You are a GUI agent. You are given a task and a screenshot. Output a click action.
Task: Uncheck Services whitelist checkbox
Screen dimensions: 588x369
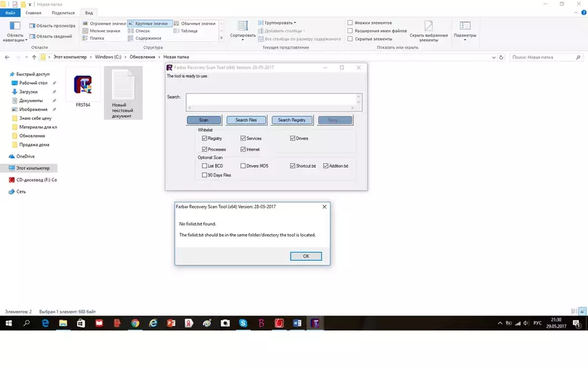(x=243, y=138)
